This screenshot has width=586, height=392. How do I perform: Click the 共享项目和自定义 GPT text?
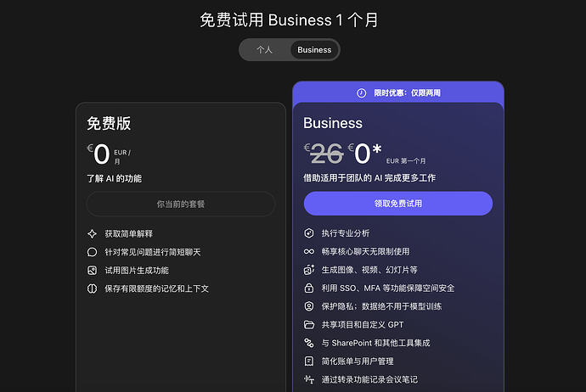363,324
